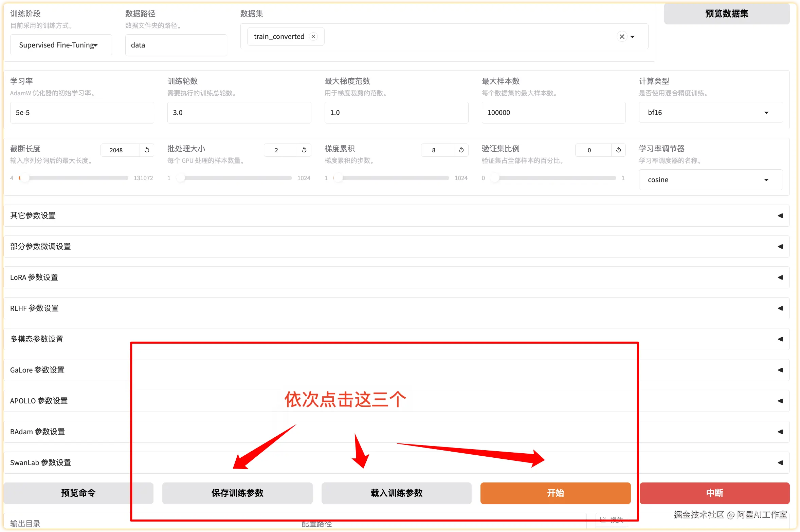Click the reset icon next to 批处理大小
This screenshot has height=532, width=800.
pyautogui.click(x=304, y=150)
